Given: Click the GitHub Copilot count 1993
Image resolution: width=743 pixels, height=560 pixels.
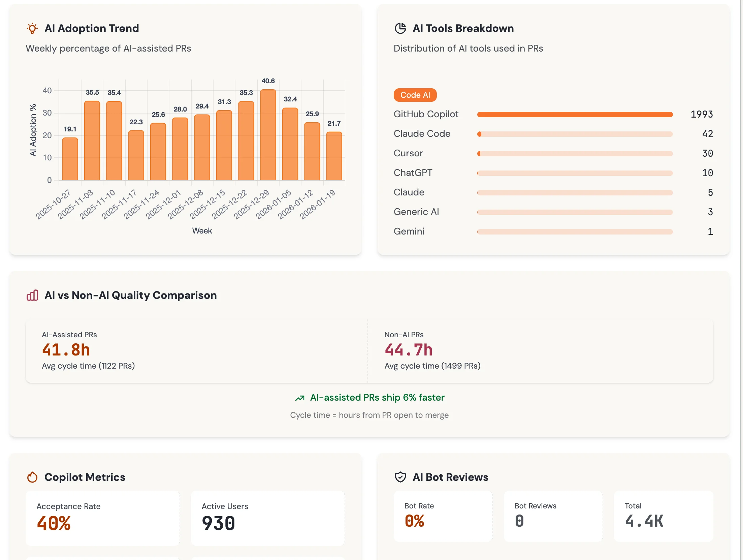Looking at the screenshot, I should [x=702, y=114].
